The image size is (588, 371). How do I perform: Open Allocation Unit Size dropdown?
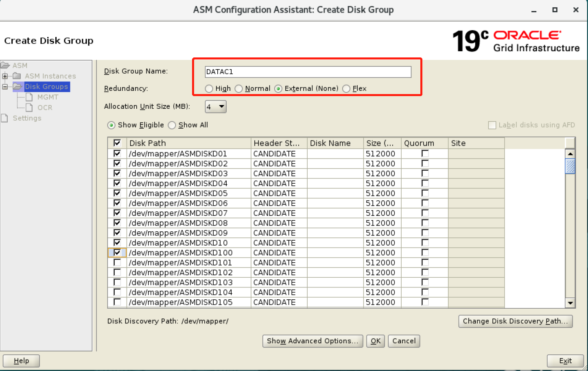click(216, 107)
